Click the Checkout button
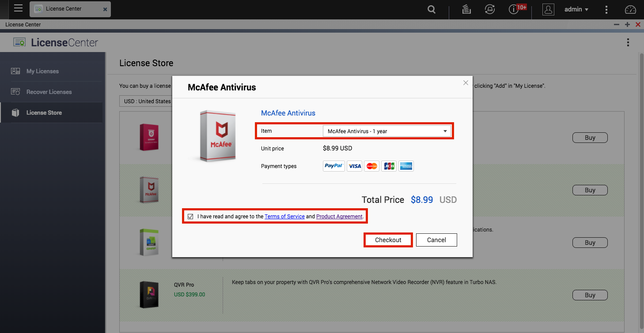The image size is (644, 333). 388,240
